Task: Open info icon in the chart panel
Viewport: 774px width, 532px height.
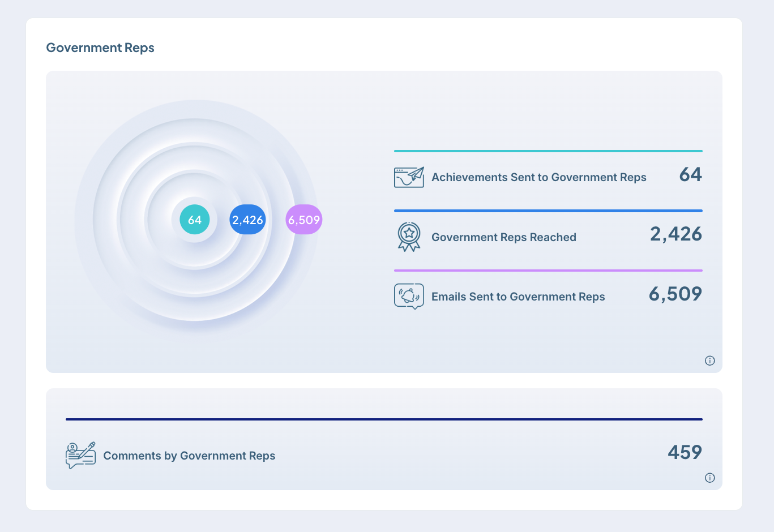Action: click(709, 361)
